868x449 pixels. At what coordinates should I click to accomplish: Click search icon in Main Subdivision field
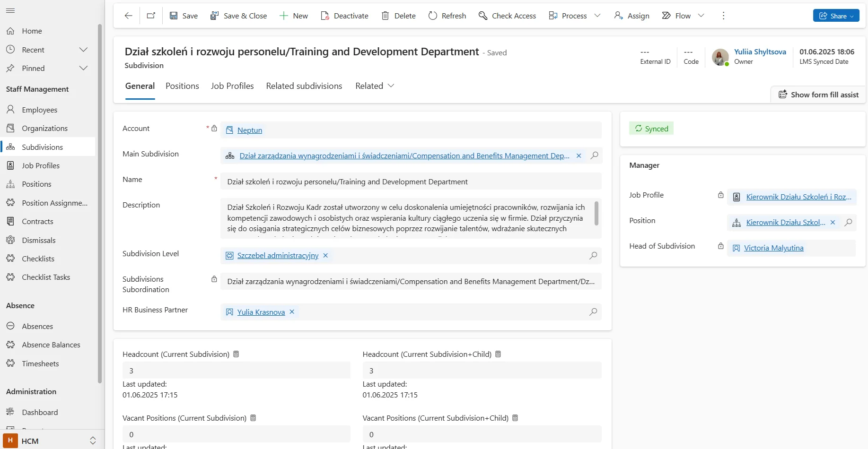[594, 155]
